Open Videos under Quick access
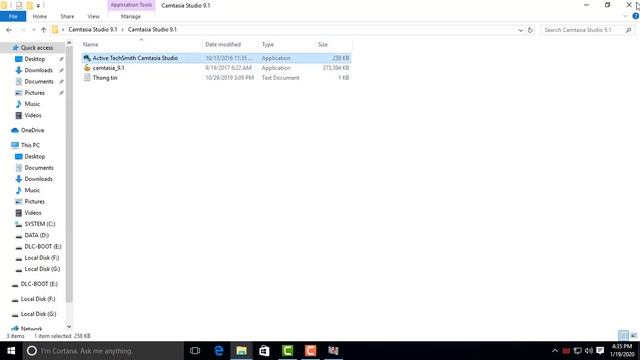 [33, 115]
